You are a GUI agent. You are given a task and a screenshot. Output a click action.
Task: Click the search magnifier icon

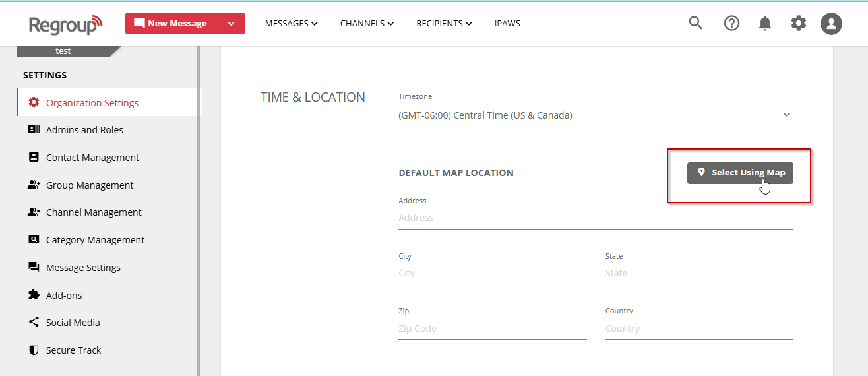pyautogui.click(x=695, y=23)
